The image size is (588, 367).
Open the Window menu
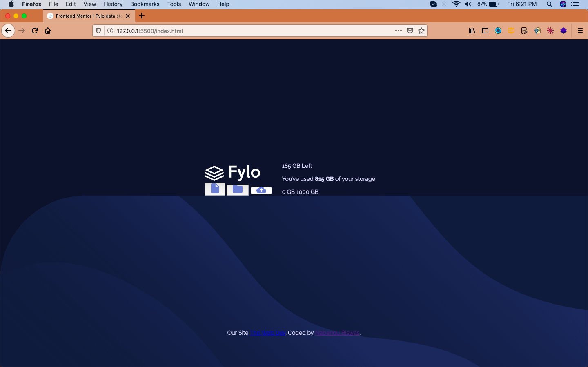coord(199,4)
